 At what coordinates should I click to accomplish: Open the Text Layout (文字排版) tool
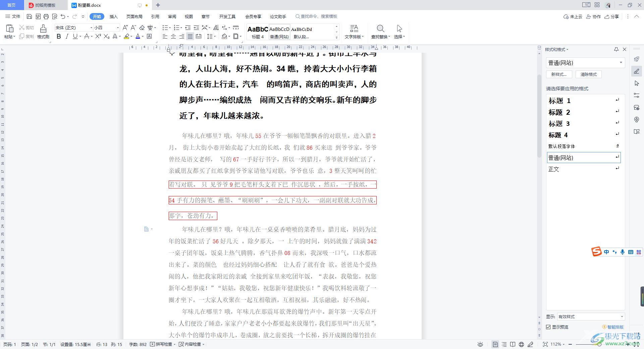point(354,32)
